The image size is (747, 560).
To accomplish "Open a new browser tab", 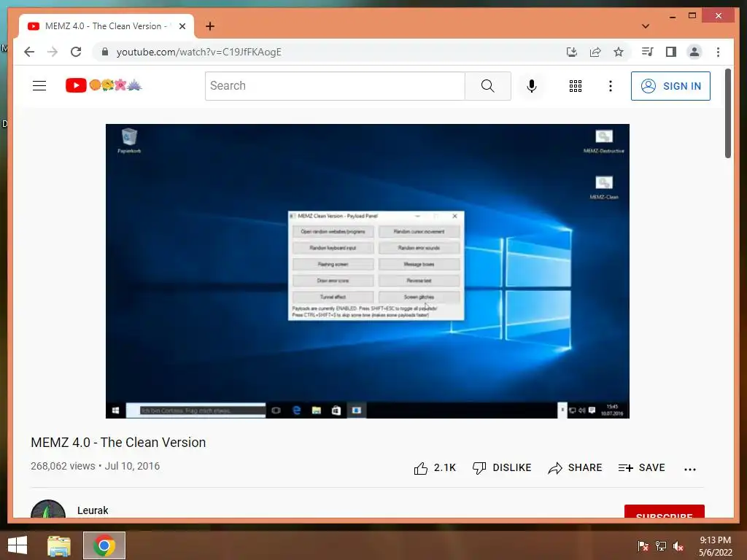I will [210, 26].
